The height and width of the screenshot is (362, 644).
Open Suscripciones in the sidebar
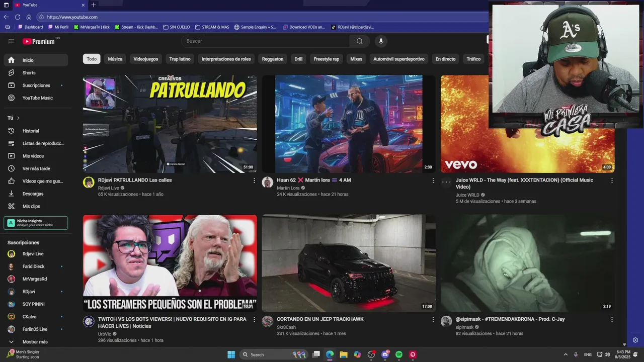tap(36, 85)
